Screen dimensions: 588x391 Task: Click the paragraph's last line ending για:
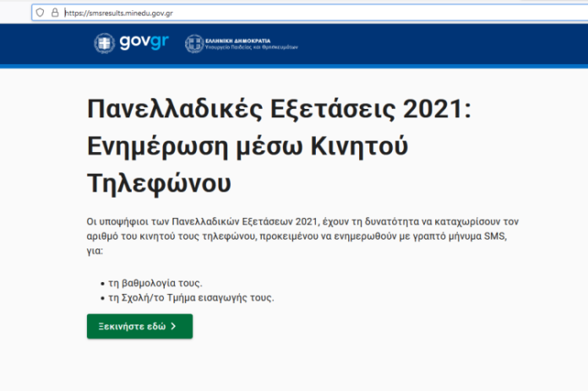(95, 249)
